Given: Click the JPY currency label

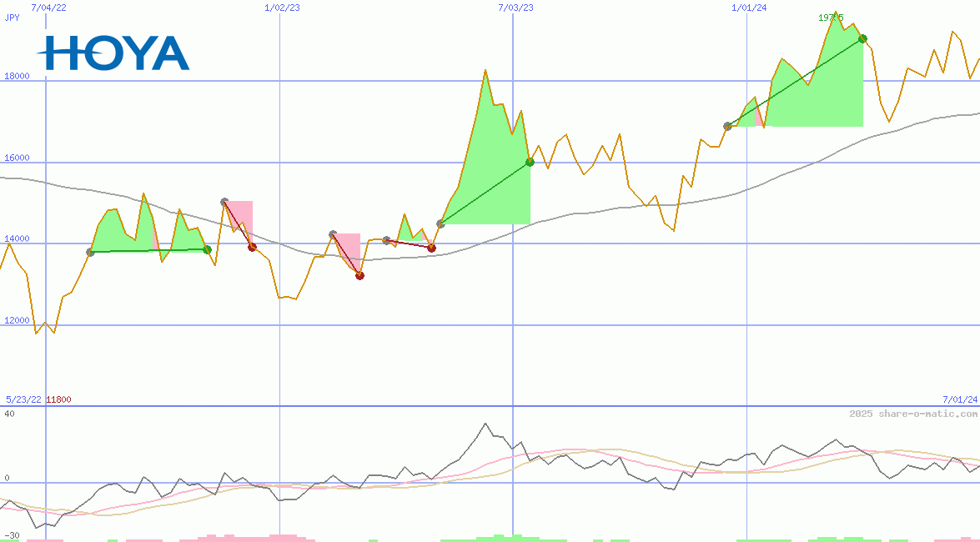Looking at the screenshot, I should point(12,18).
